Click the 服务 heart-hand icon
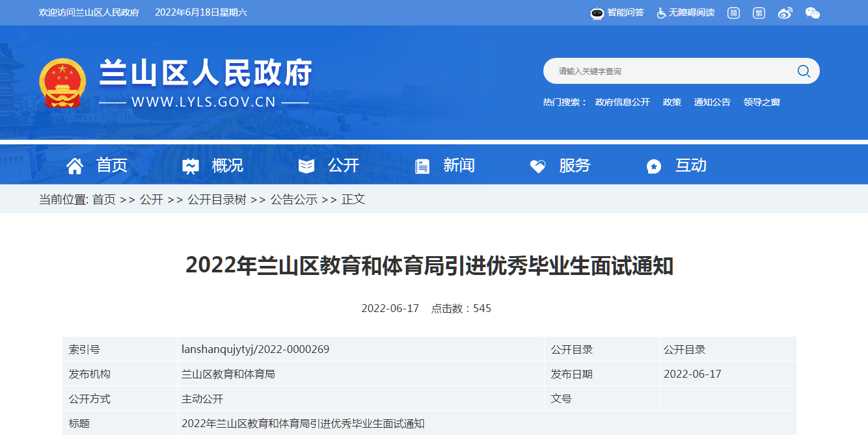The width and height of the screenshot is (868, 444). [x=537, y=166]
